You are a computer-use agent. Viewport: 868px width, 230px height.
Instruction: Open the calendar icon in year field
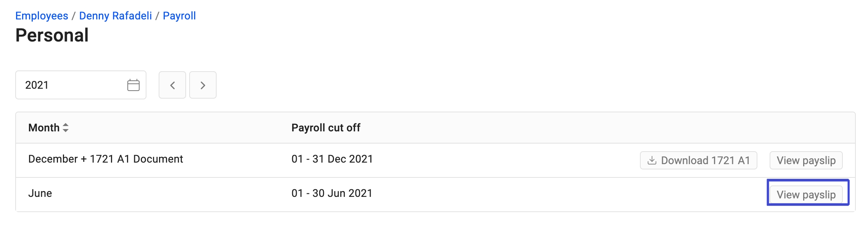point(133,85)
